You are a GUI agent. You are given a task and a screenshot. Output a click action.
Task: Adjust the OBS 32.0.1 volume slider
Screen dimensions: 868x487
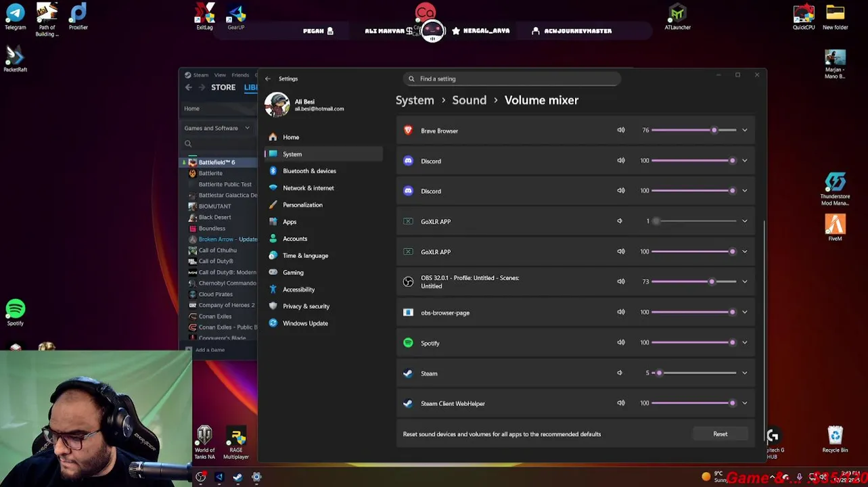[x=693, y=281]
